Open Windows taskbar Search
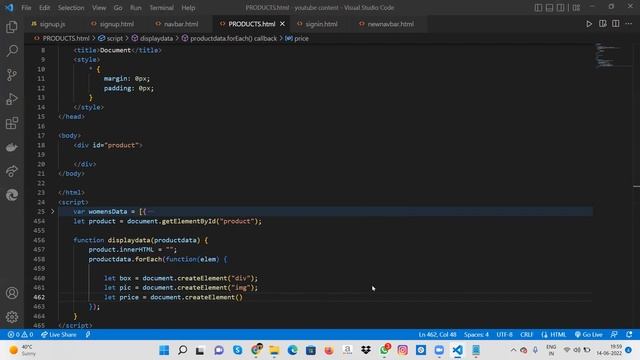640x360 pixels. coord(182,350)
